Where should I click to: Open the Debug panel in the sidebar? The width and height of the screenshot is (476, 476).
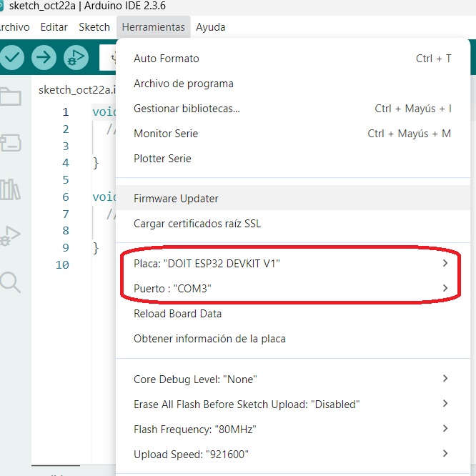pos(10,235)
